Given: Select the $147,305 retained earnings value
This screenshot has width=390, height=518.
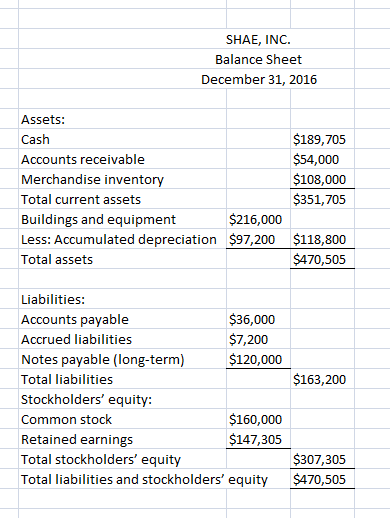Looking at the screenshot, I should tap(255, 439).
